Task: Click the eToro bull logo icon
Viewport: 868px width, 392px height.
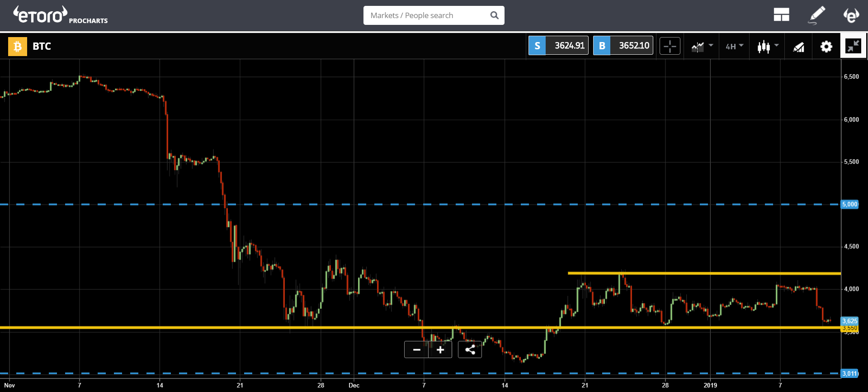Action: point(851,15)
